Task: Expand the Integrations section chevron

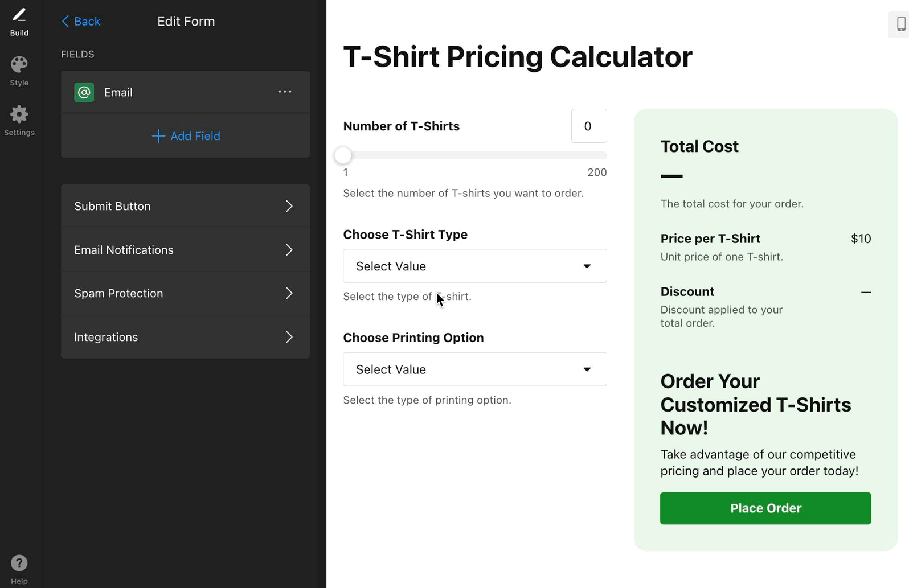Action: pyautogui.click(x=289, y=337)
